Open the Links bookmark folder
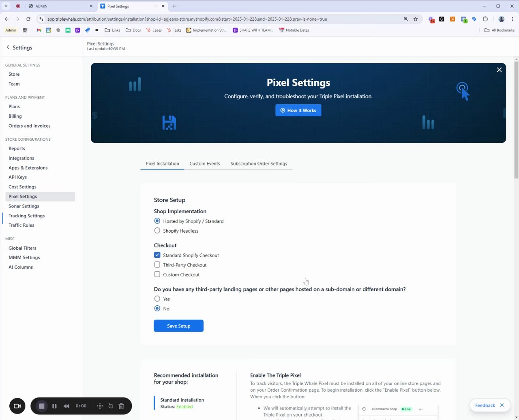The height and width of the screenshot is (420, 519). [112, 30]
